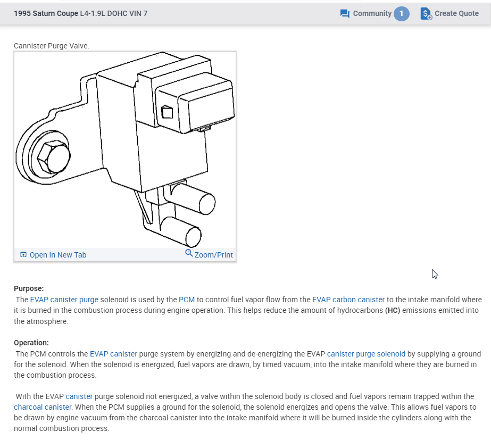Open the charcoal canister link
Viewport: 491px width, 448px height.
(43, 407)
